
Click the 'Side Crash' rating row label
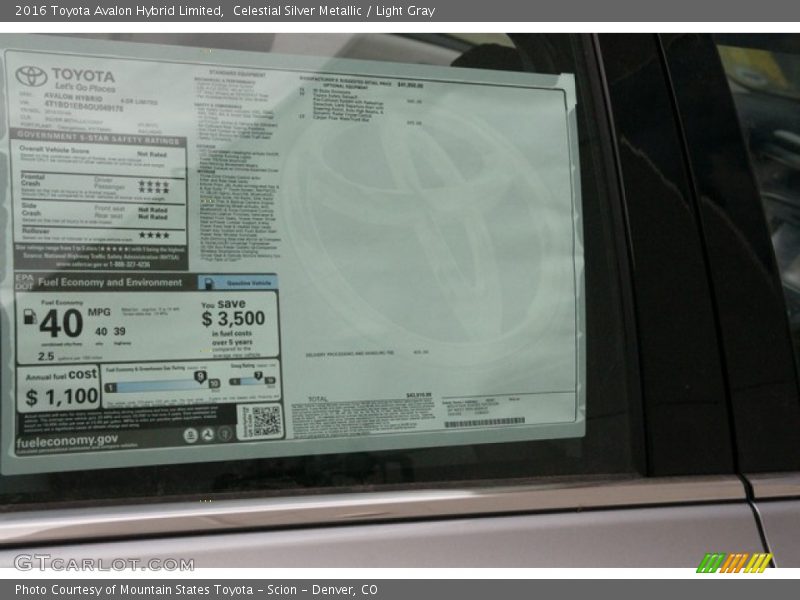click(31, 209)
